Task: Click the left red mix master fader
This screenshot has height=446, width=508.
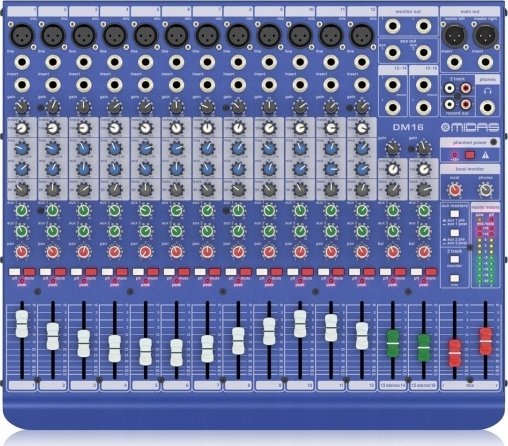Action: click(x=455, y=353)
